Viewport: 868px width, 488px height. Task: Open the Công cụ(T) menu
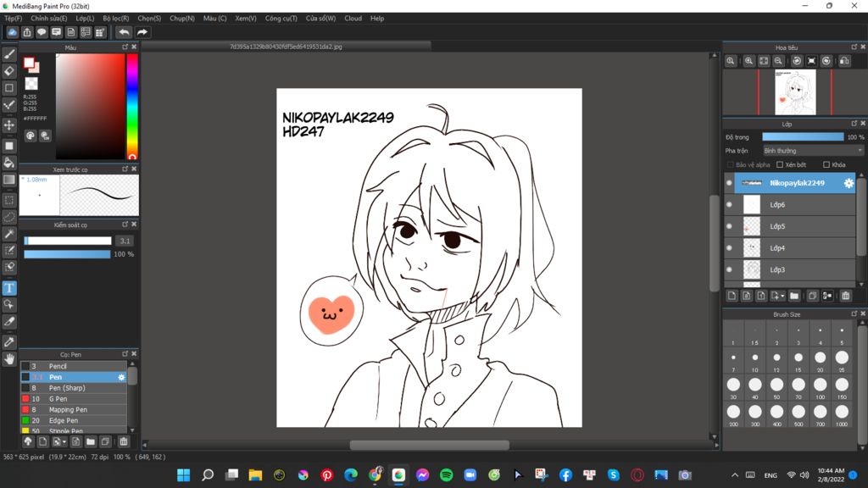[281, 19]
